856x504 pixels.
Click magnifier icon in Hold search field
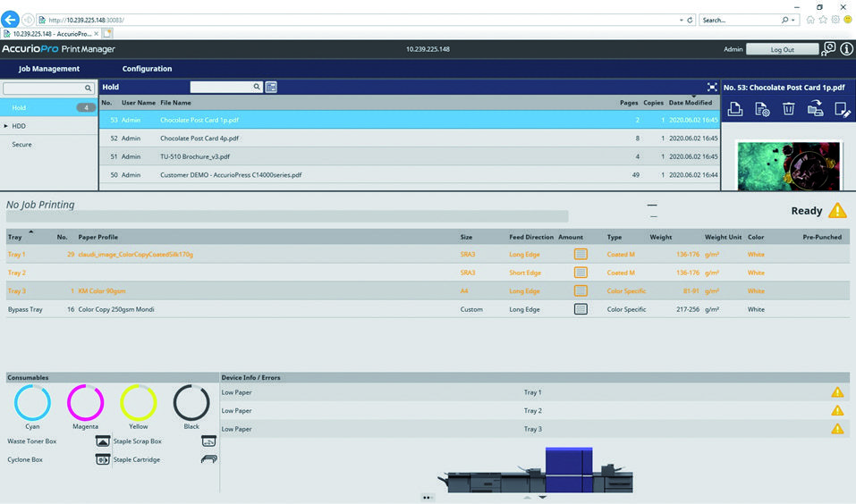point(257,87)
